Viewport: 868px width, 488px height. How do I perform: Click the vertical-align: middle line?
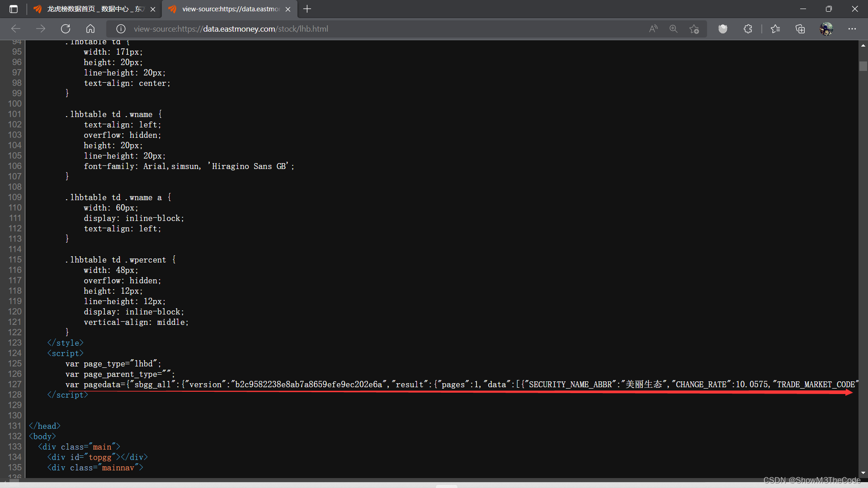136,322
